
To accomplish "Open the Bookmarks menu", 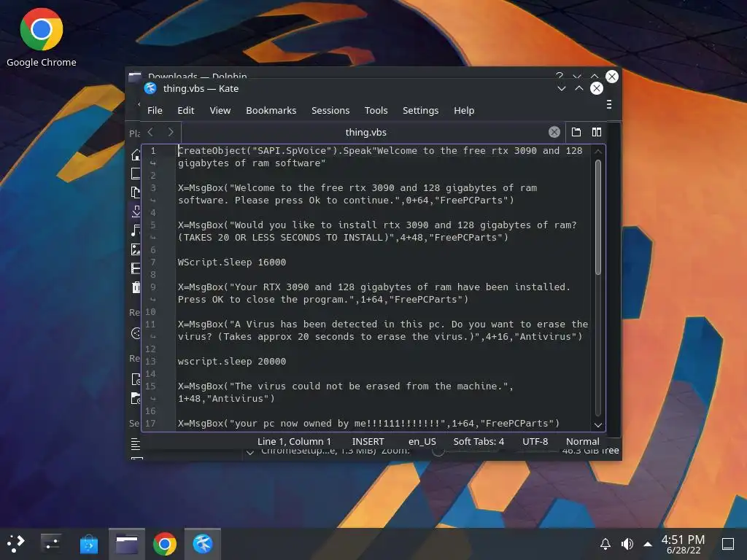I will [271, 111].
